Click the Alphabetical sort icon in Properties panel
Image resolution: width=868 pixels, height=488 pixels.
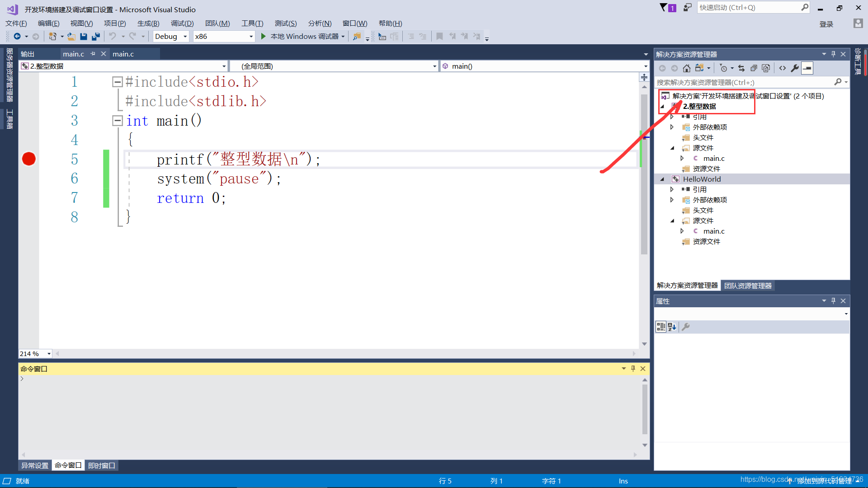pos(672,327)
